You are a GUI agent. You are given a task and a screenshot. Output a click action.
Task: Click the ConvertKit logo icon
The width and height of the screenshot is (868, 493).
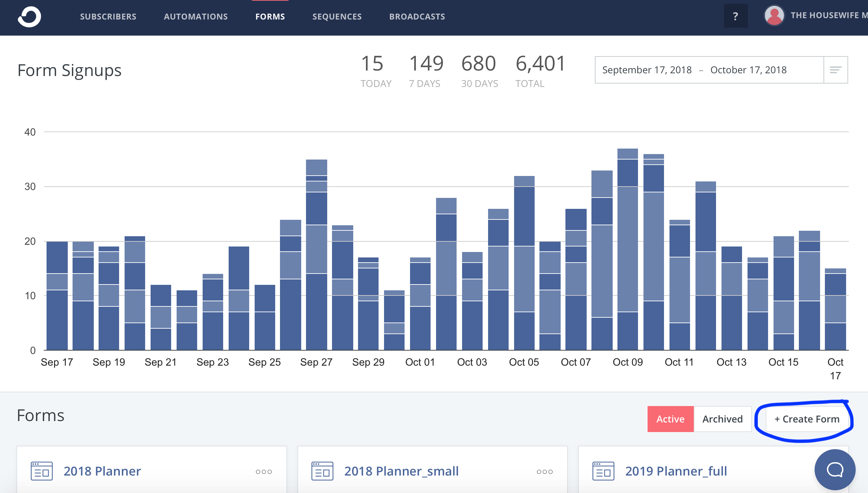coord(29,16)
